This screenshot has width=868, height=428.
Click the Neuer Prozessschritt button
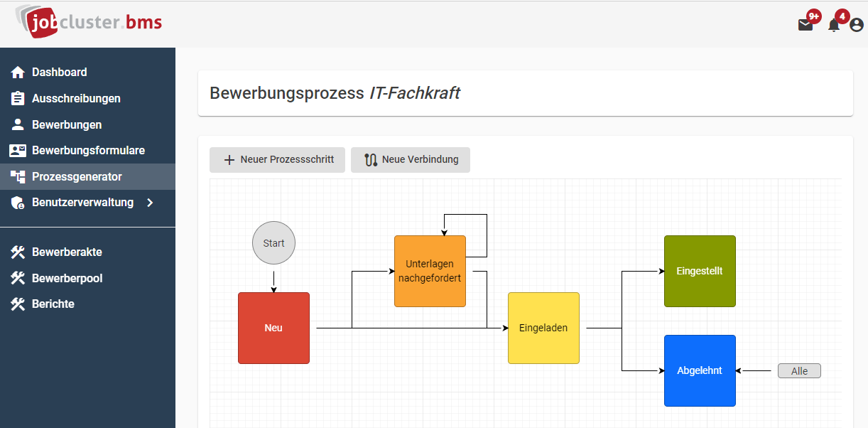[x=277, y=159]
